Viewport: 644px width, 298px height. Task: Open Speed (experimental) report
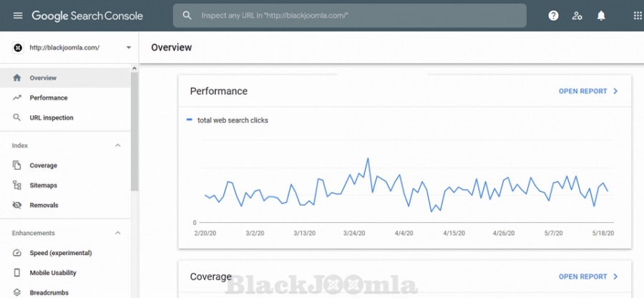[x=61, y=253]
